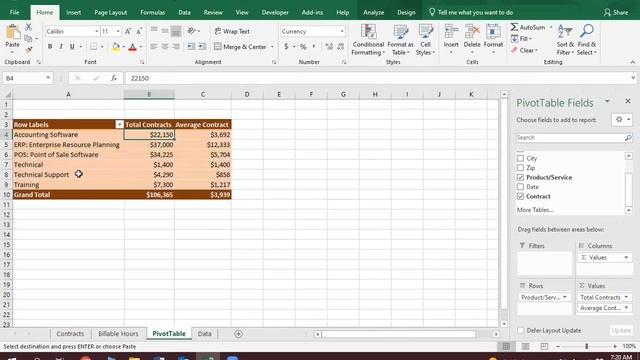Apply the red Font Color
This screenshot has width=640, height=360.
(x=132, y=47)
